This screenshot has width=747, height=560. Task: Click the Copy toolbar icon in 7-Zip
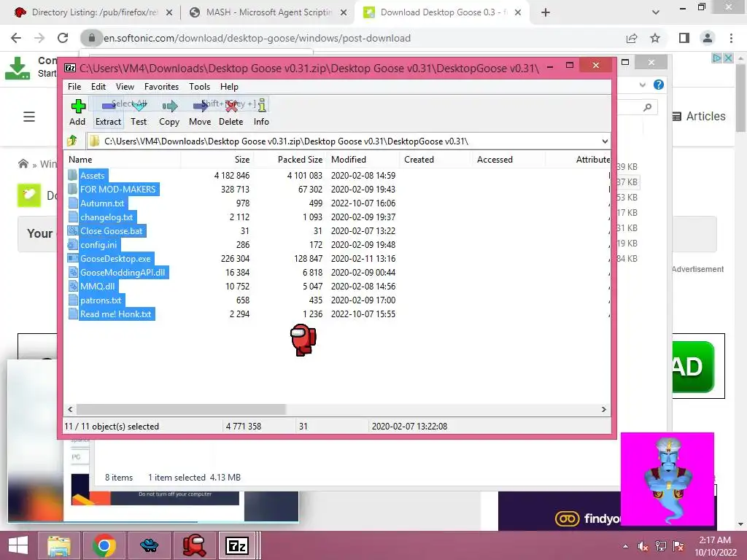click(x=169, y=106)
